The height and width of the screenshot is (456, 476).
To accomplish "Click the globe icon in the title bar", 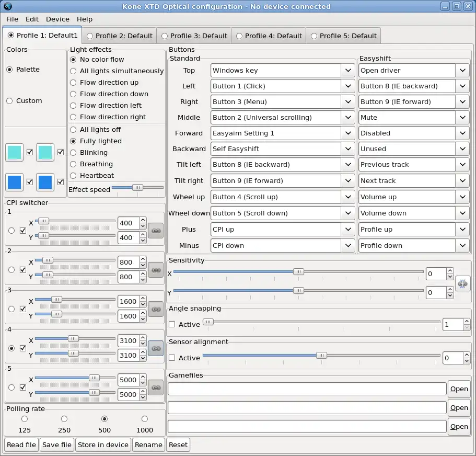I will (x=7, y=6).
